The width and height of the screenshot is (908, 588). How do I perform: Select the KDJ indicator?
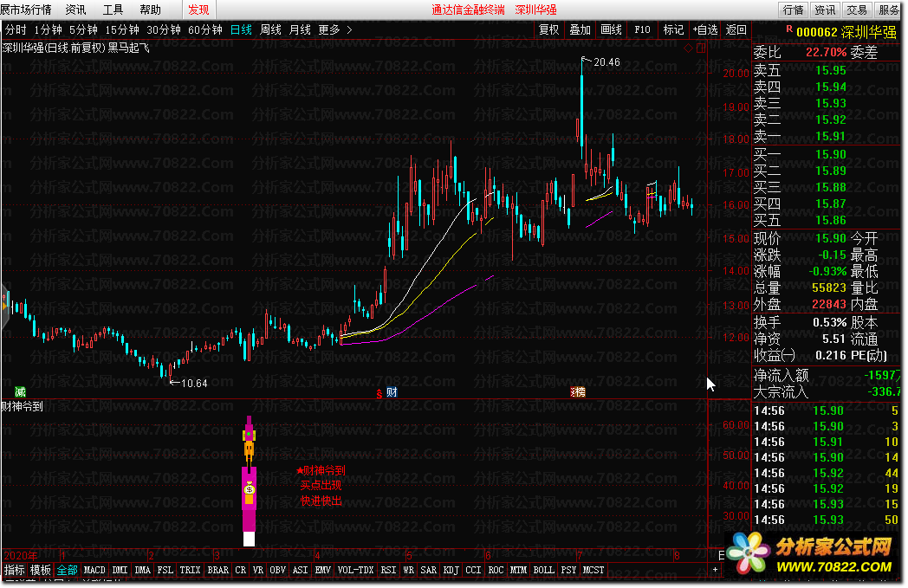[451, 570]
